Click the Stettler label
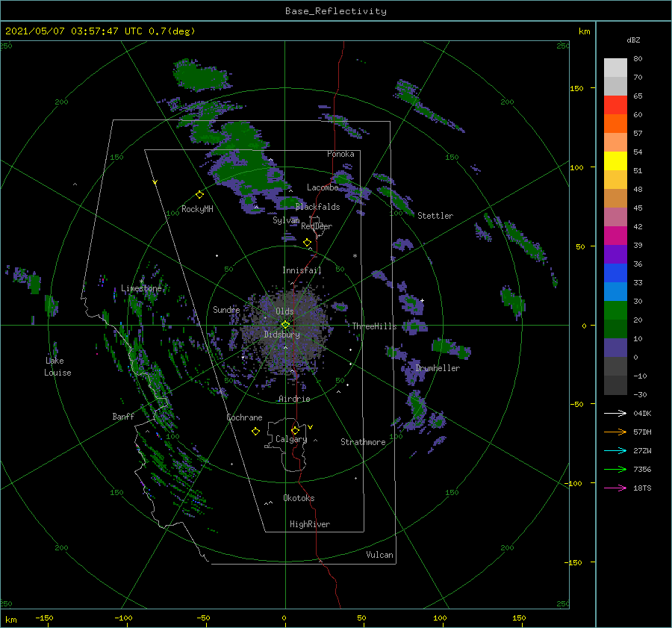 click(x=435, y=216)
